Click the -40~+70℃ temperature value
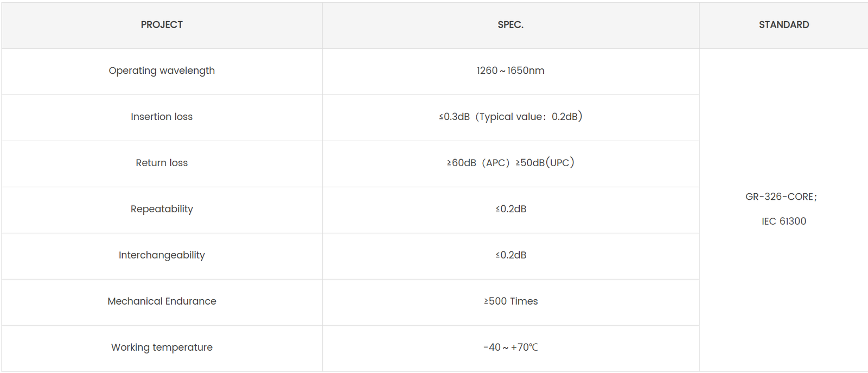Image resolution: width=868 pixels, height=373 pixels. 511,347
